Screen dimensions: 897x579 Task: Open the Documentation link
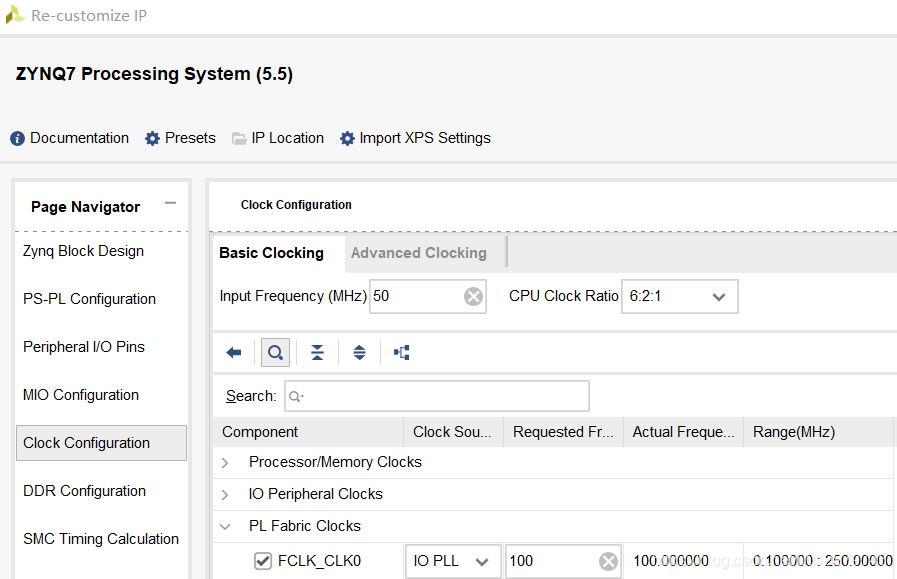tap(79, 138)
